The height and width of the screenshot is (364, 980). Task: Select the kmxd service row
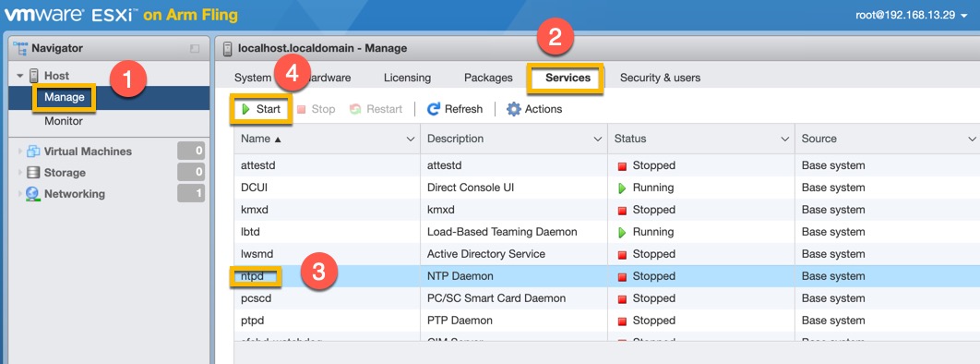coord(607,210)
